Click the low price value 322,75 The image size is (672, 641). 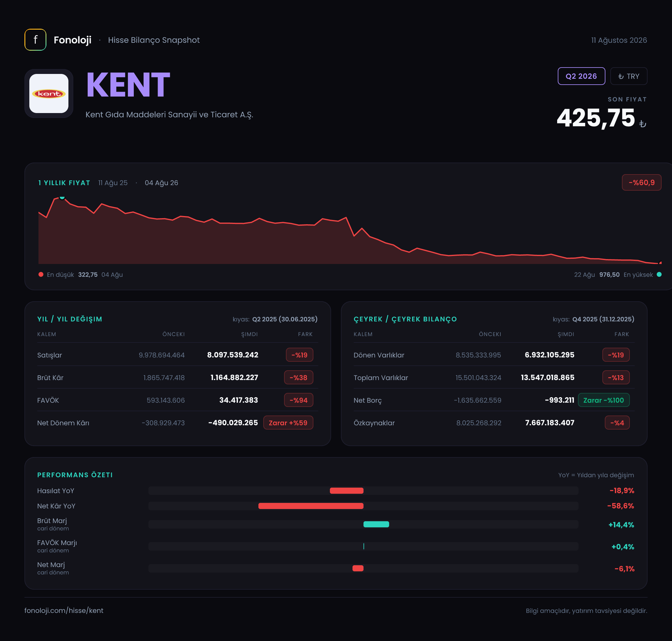click(x=88, y=274)
